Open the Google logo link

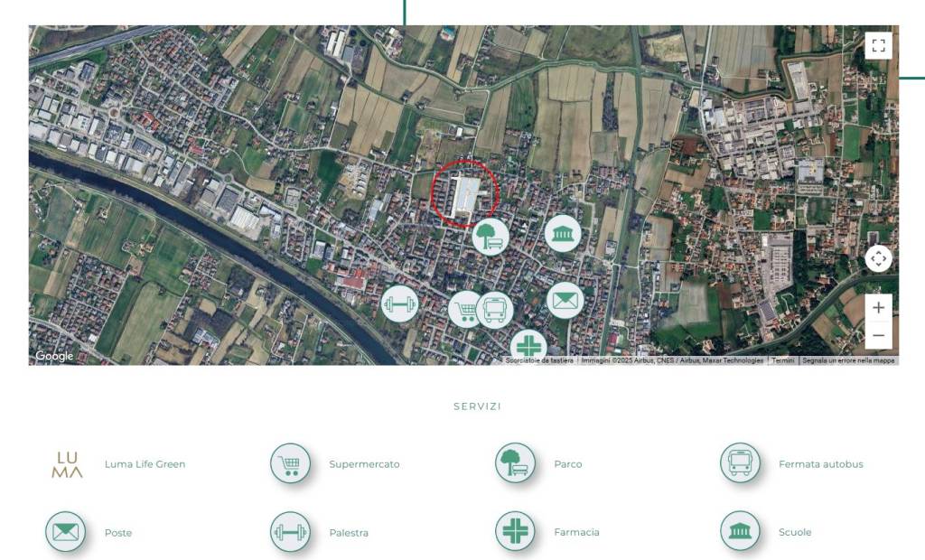pos(54,356)
